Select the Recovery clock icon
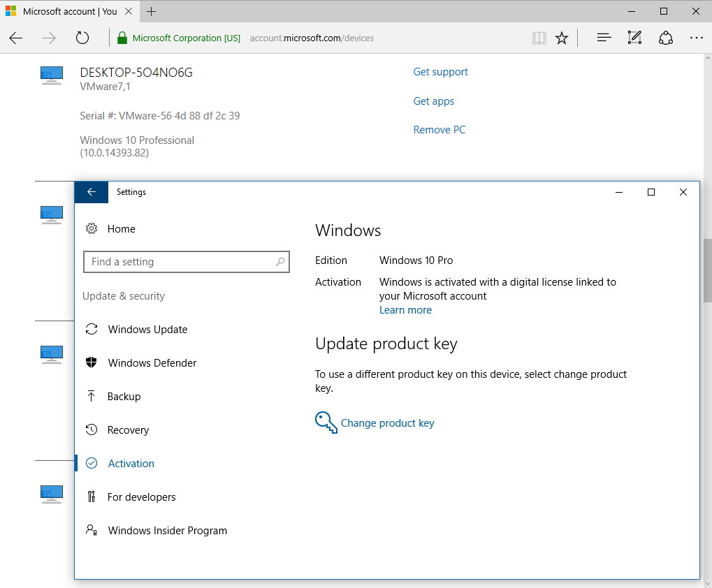The width and height of the screenshot is (712, 588). 92,429
